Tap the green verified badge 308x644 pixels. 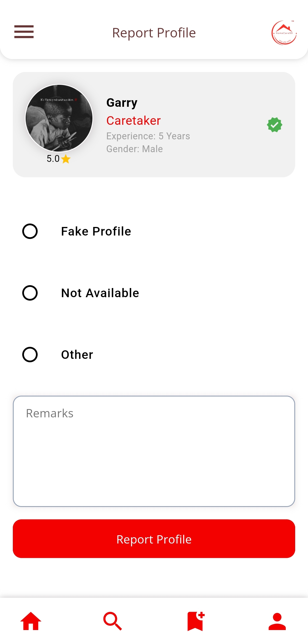click(x=274, y=125)
